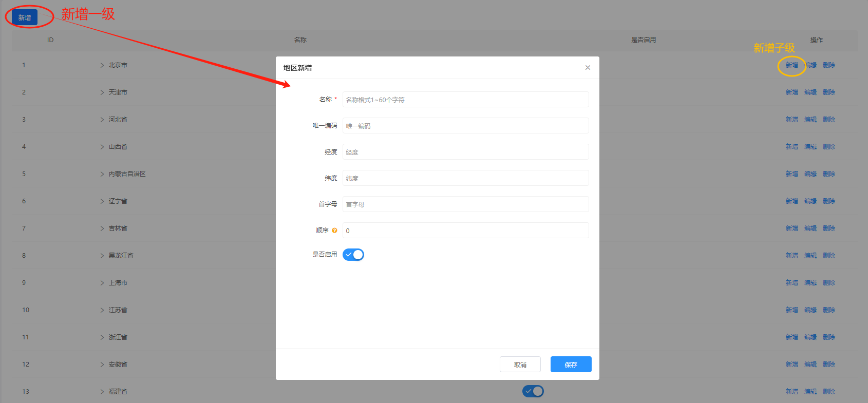Close the 地区新增 dialog with X icon
Screen dimensions: 868x403
coord(588,68)
